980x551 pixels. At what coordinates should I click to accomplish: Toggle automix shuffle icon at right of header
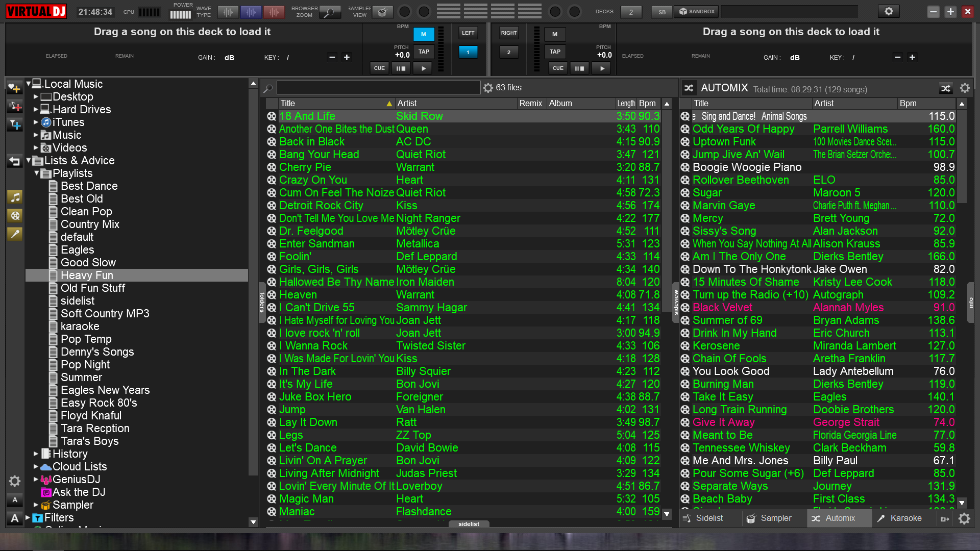[946, 88]
